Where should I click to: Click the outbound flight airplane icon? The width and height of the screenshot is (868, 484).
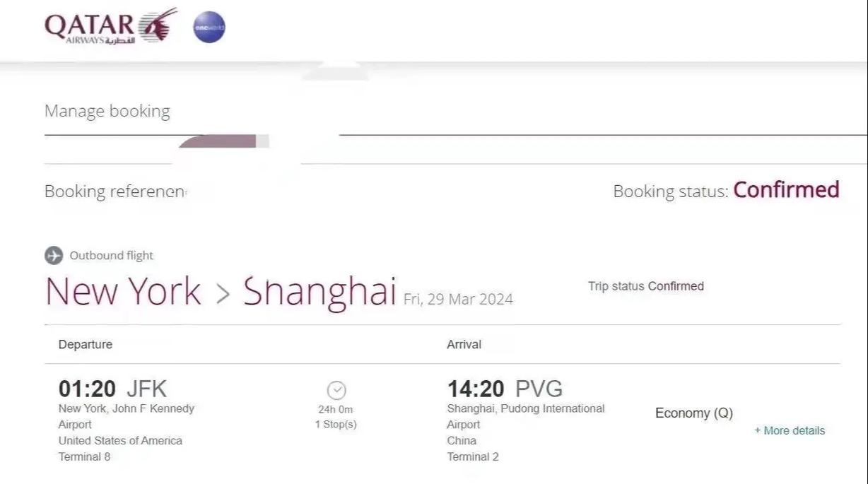coord(54,256)
